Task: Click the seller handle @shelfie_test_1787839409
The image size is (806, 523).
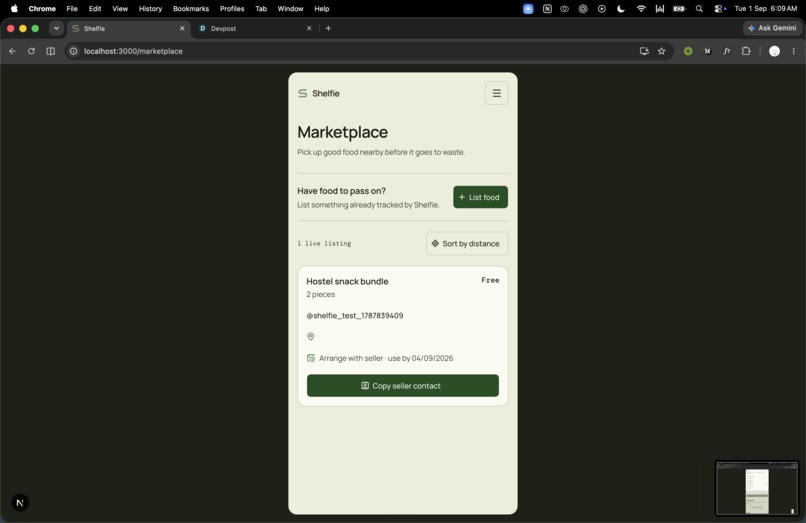Action: (355, 315)
